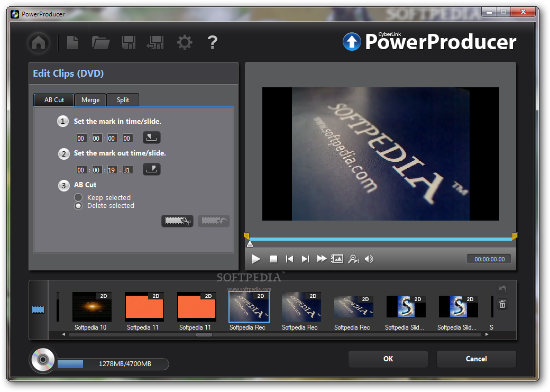Delete clip with trash icon
This screenshot has height=392, width=550.
click(x=502, y=304)
